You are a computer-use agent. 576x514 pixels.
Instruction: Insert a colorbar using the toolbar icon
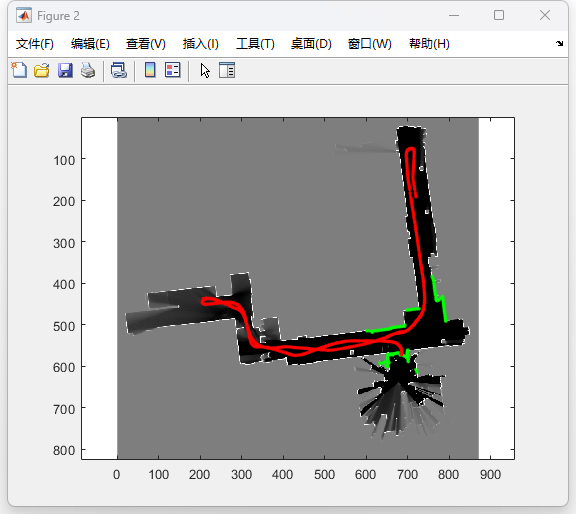(x=150, y=70)
